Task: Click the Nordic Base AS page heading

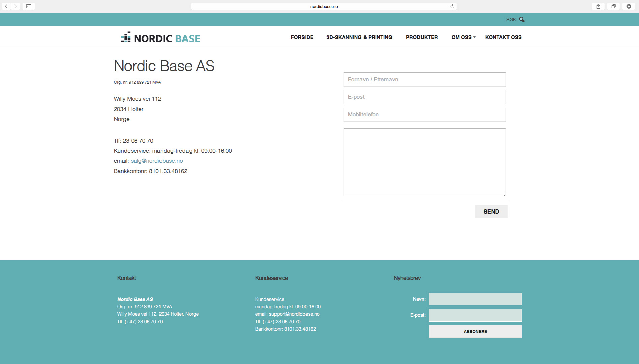Action: [x=164, y=66]
